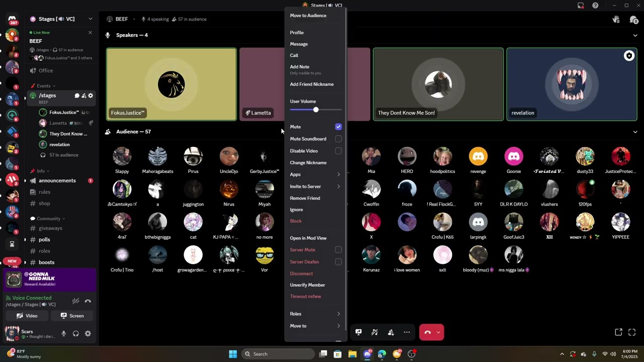Click Gonna Need Milk reward banner
644x362 pixels.
49,280
